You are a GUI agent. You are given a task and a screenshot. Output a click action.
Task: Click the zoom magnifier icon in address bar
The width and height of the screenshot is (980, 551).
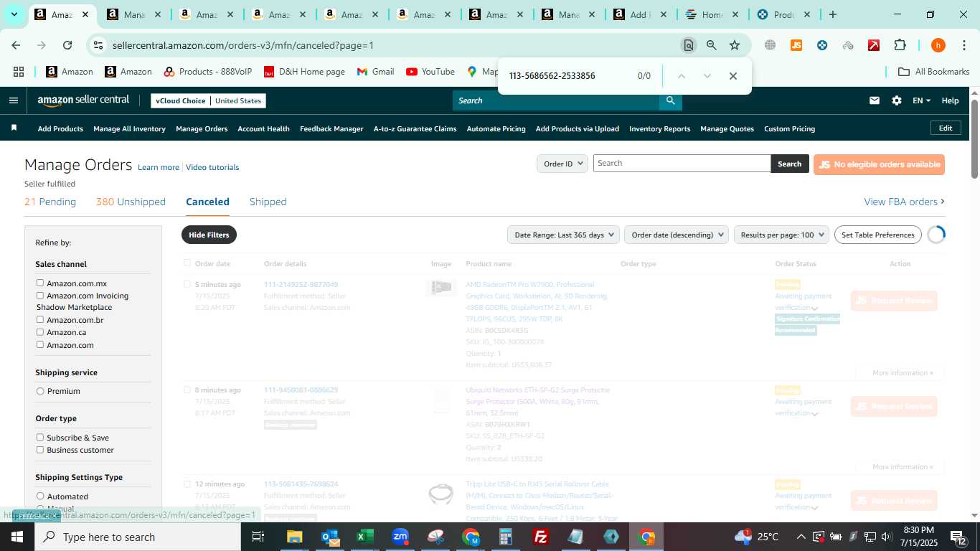coord(711,45)
